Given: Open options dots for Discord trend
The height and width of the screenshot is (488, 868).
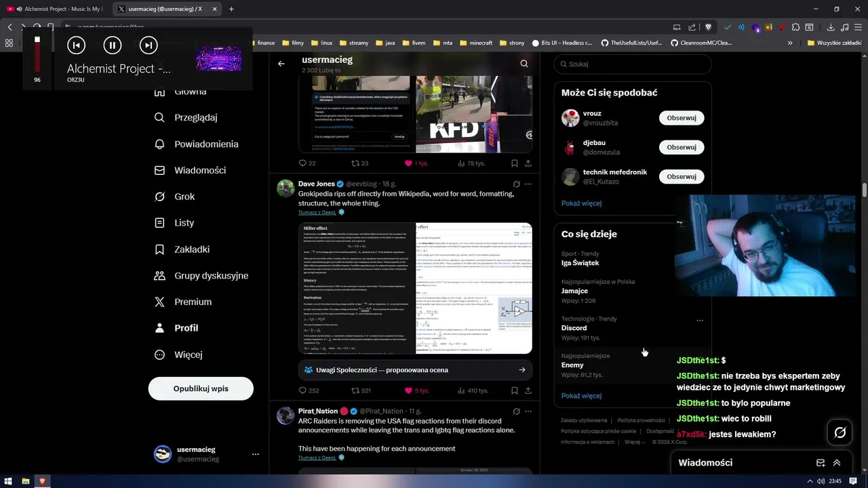Looking at the screenshot, I should tap(700, 321).
